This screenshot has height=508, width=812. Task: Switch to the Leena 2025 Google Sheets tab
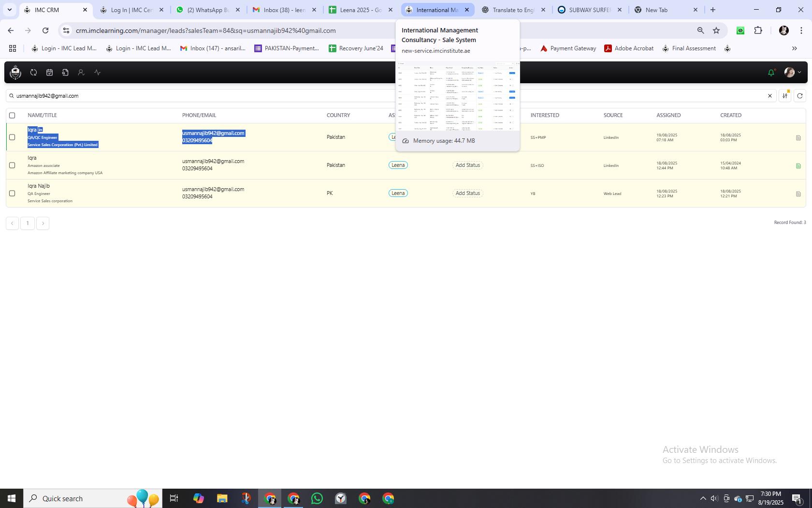[361, 10]
